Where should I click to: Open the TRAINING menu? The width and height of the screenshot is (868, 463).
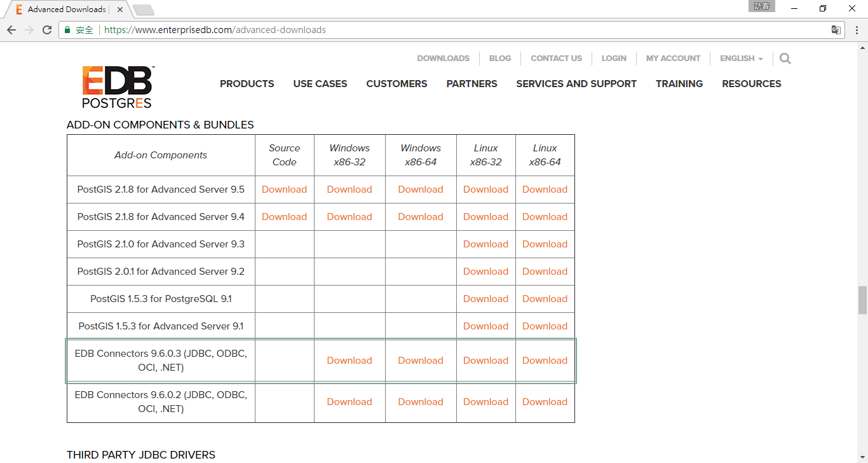click(x=679, y=84)
